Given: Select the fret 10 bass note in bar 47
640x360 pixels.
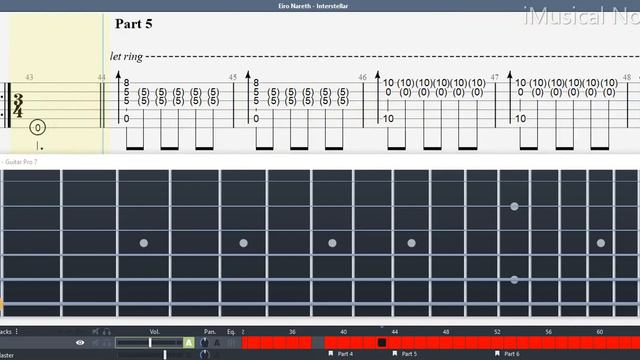Looking at the screenshot, I should 520,119.
